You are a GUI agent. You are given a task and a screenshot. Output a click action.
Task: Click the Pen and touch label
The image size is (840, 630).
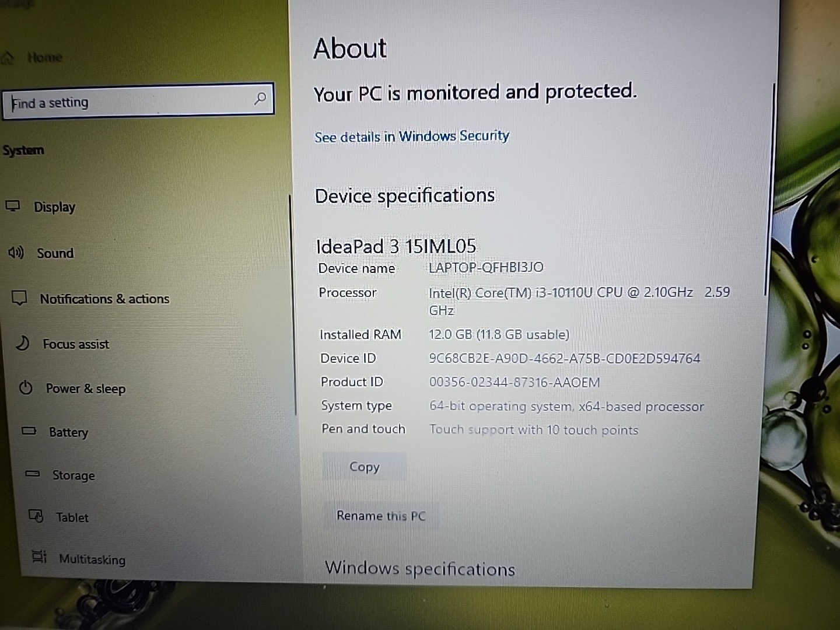(x=363, y=429)
